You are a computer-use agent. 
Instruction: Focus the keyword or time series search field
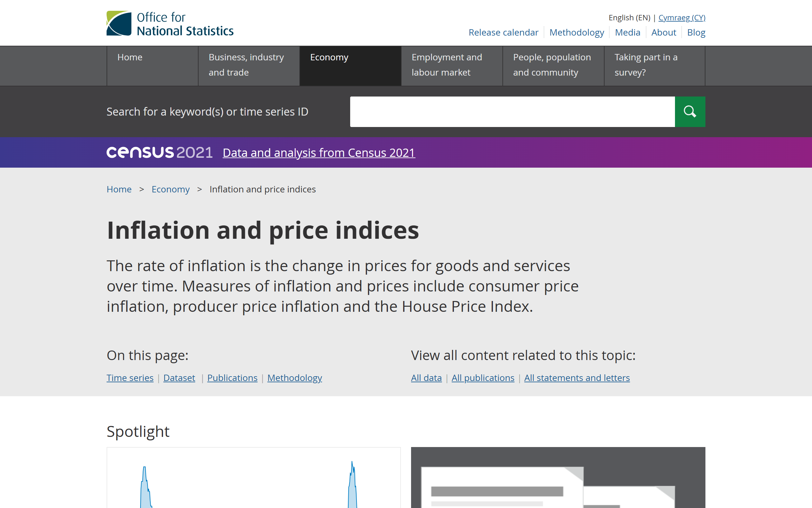[512, 111]
